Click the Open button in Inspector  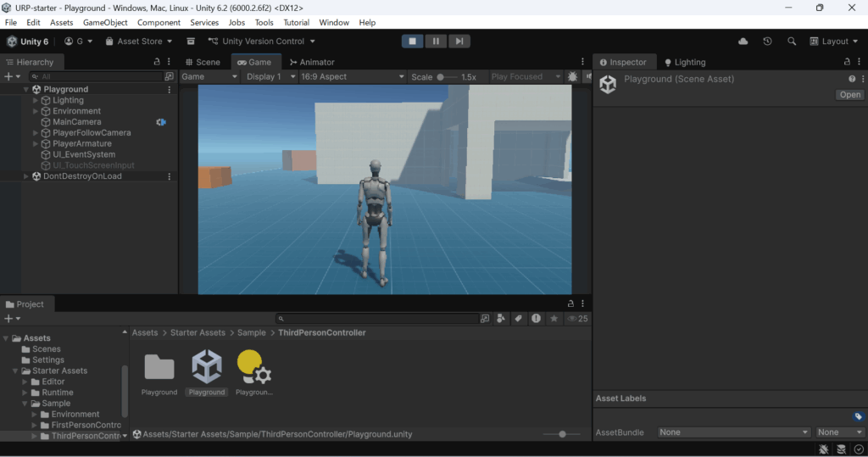click(849, 95)
